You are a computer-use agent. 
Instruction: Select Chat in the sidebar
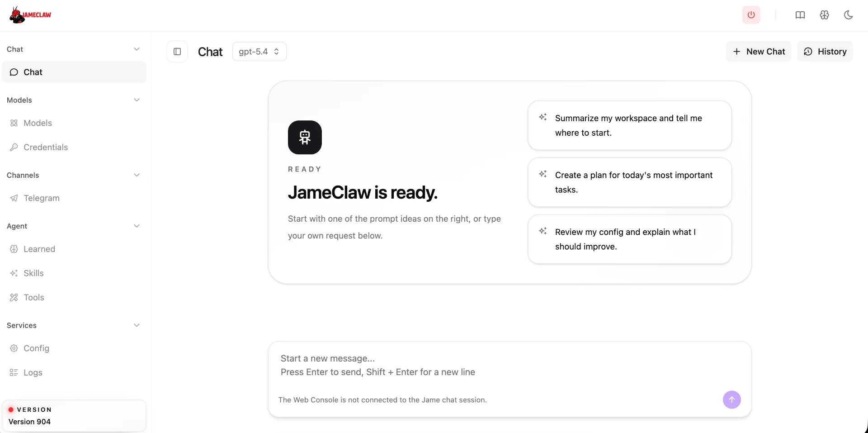click(x=74, y=72)
